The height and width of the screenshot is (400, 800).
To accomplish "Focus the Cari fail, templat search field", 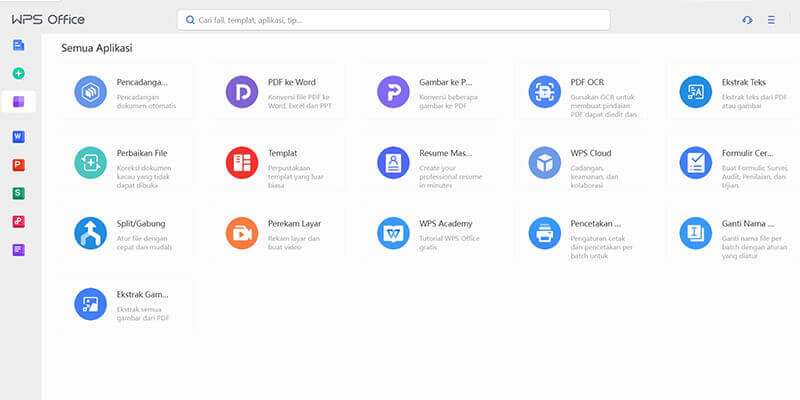I will click(393, 20).
